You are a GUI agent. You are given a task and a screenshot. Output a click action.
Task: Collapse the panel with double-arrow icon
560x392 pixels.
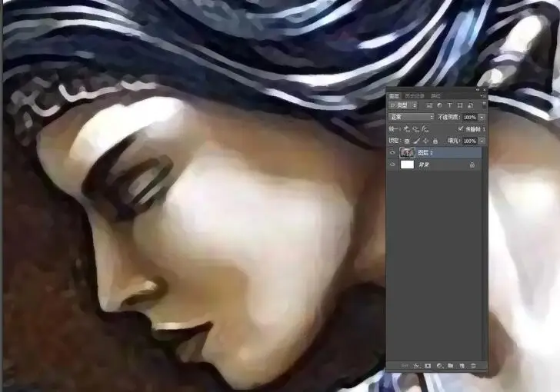click(x=478, y=90)
